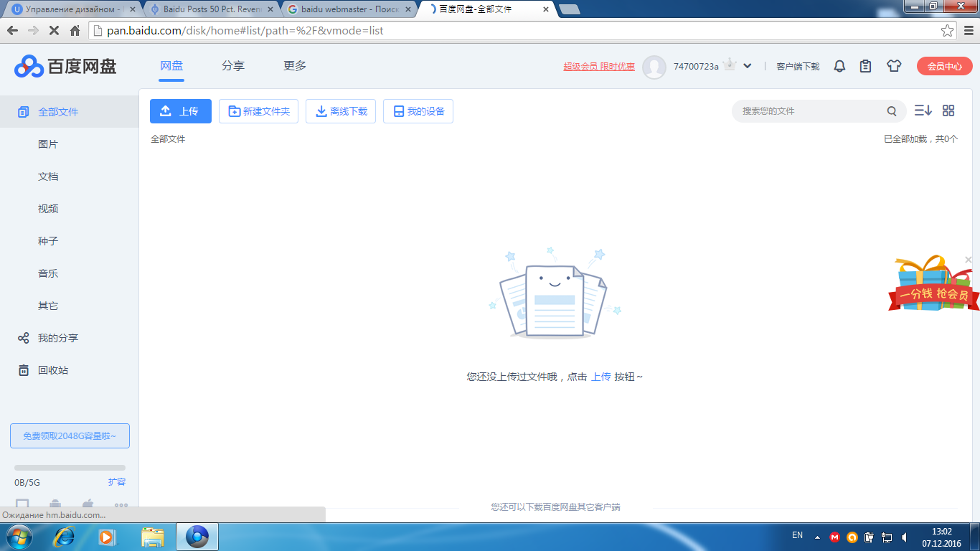
Task: Click the username 74700723a
Action: pos(696,67)
